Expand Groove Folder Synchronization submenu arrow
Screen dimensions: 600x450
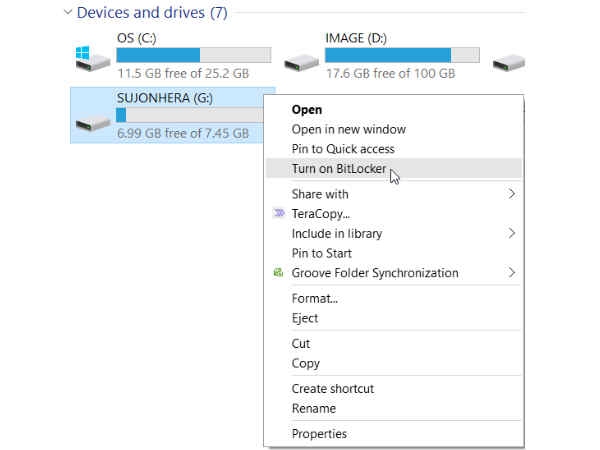(512, 272)
